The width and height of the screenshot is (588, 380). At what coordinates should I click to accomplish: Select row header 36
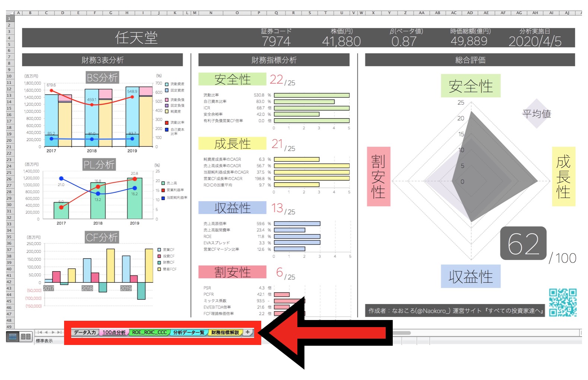(x=10, y=243)
